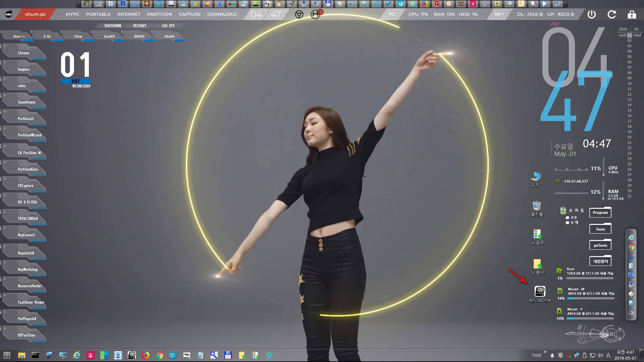Click the A input language indicator in tray

point(608,355)
